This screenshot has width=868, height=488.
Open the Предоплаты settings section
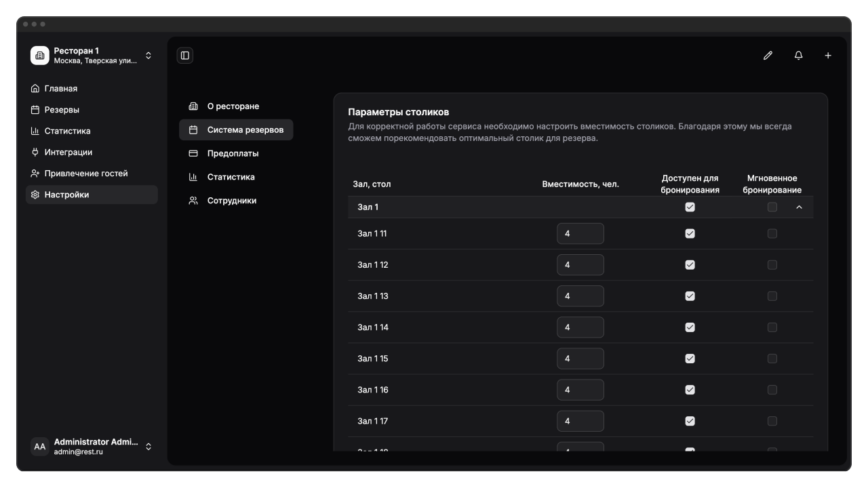pyautogui.click(x=233, y=153)
